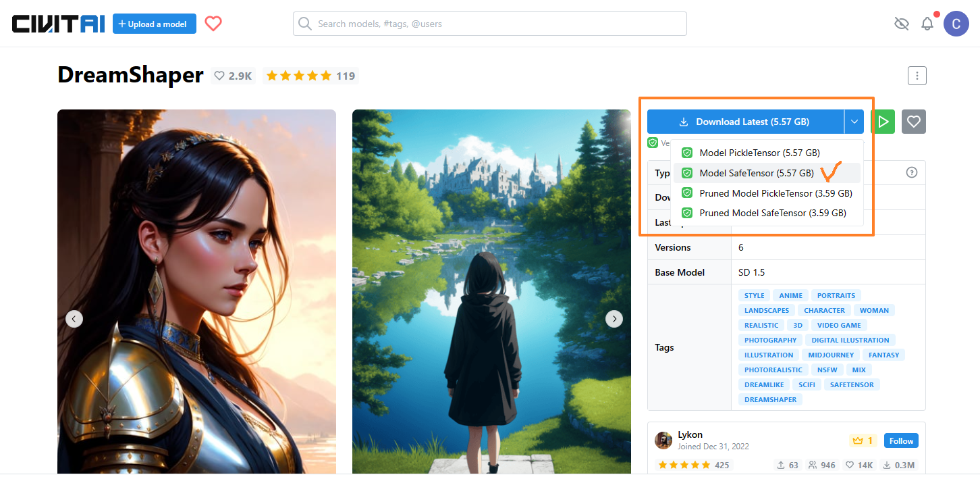Click the PHOTOGRAPHY tag

click(x=770, y=340)
